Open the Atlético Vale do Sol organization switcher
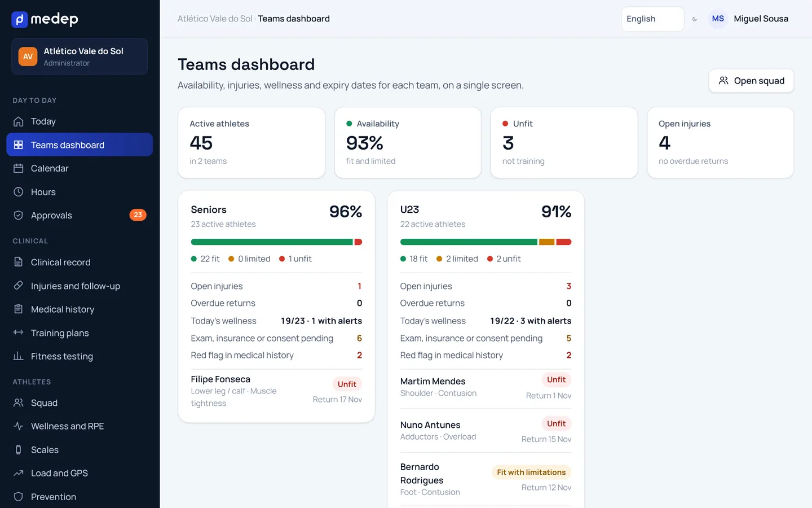812x508 pixels. point(80,56)
